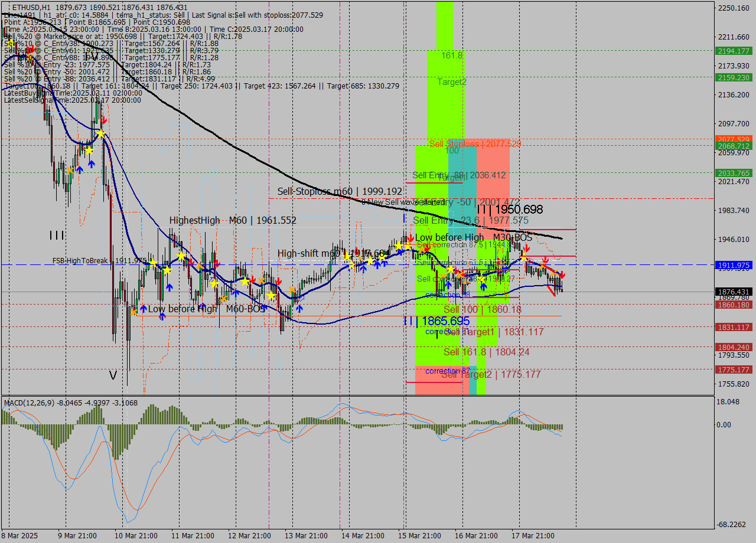
Task: Select the II 1950.698 point label
Action: 510,210
